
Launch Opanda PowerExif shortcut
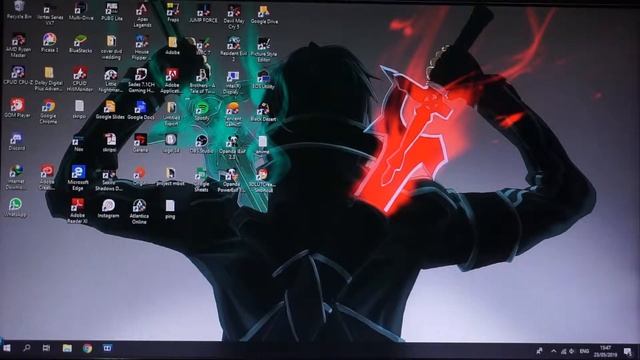[231, 180]
